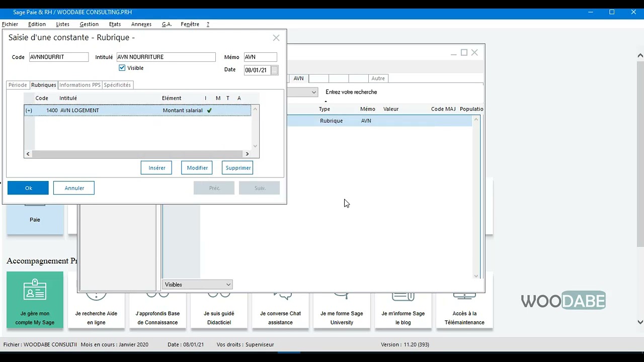The image size is (644, 362).
Task: Click the constants list up scroll arrow
Action: pos(476,120)
